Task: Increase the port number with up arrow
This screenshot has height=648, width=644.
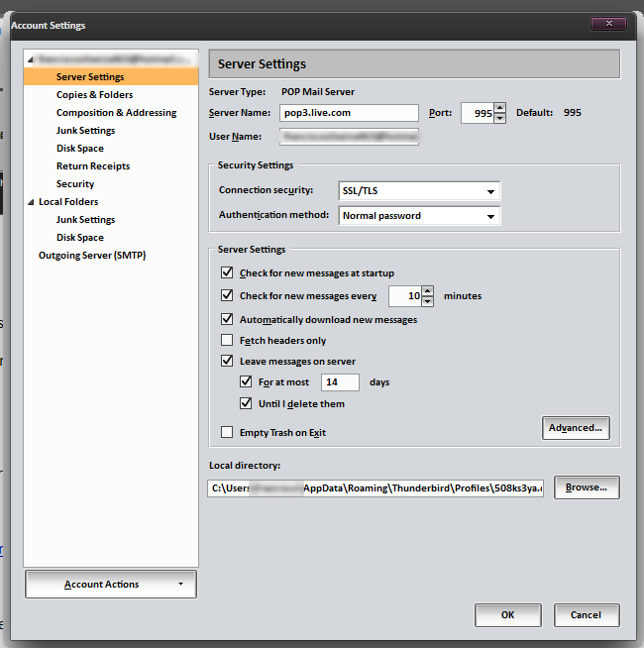Action: 500,108
